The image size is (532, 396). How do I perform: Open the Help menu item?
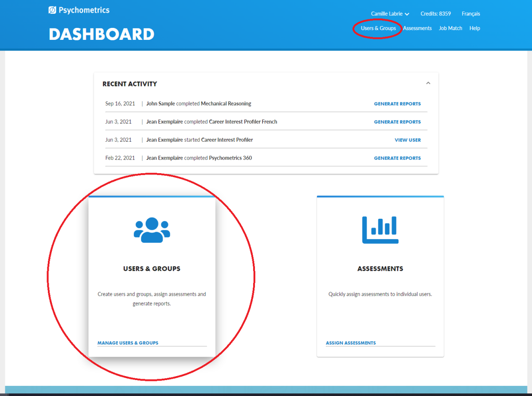tap(474, 28)
